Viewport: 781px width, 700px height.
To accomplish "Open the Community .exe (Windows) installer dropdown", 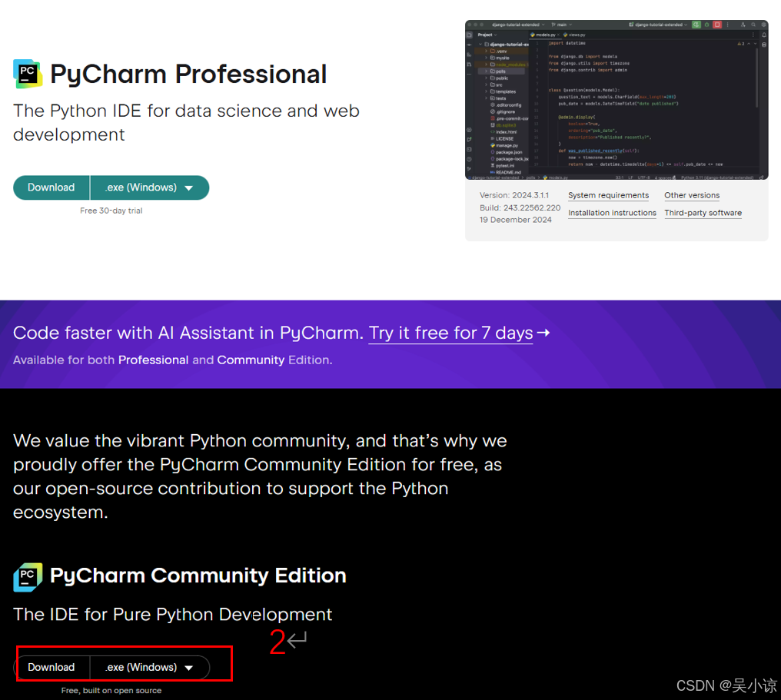I will pos(149,667).
